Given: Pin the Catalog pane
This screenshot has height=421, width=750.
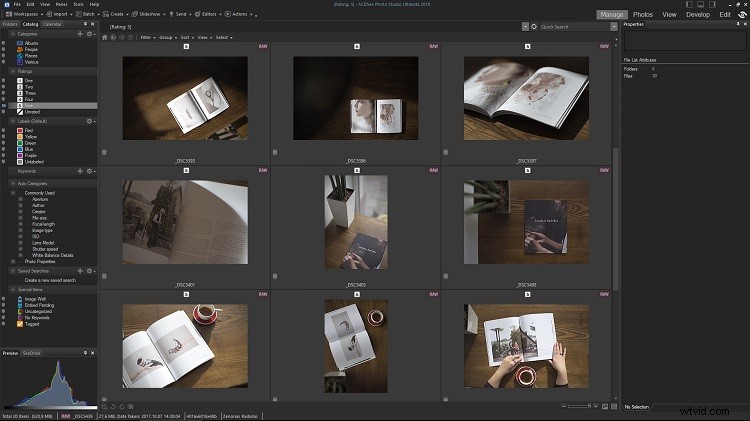Looking at the screenshot, I should pos(85,24).
